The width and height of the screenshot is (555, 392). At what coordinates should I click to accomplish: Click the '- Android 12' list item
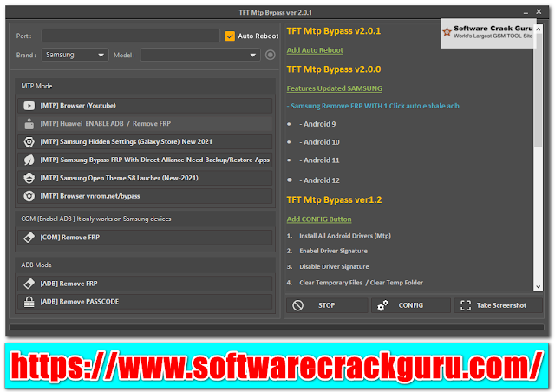319,180
